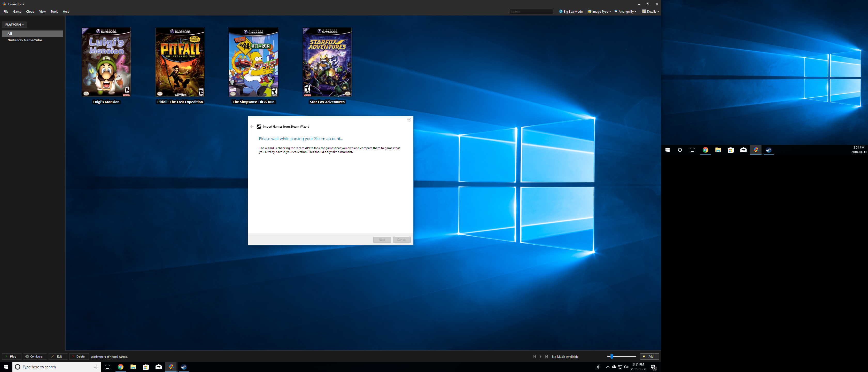
Task: Click Cortana circle on second monitor taskbar
Action: tap(680, 150)
